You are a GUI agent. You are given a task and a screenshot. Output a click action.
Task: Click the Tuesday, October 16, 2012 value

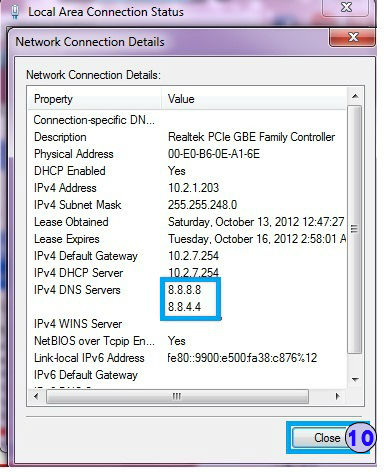click(x=257, y=239)
